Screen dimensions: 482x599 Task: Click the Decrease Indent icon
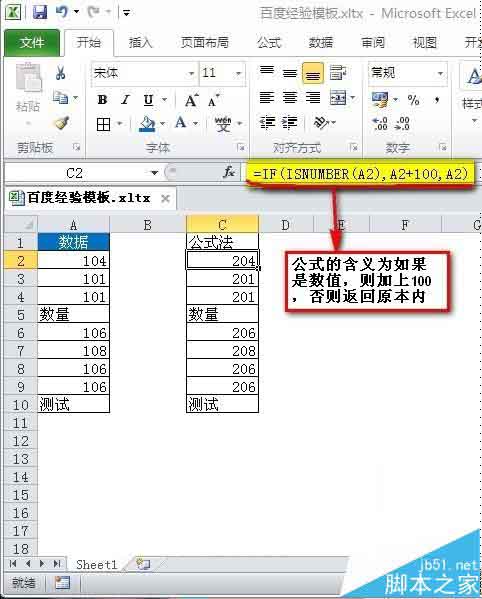[267, 123]
